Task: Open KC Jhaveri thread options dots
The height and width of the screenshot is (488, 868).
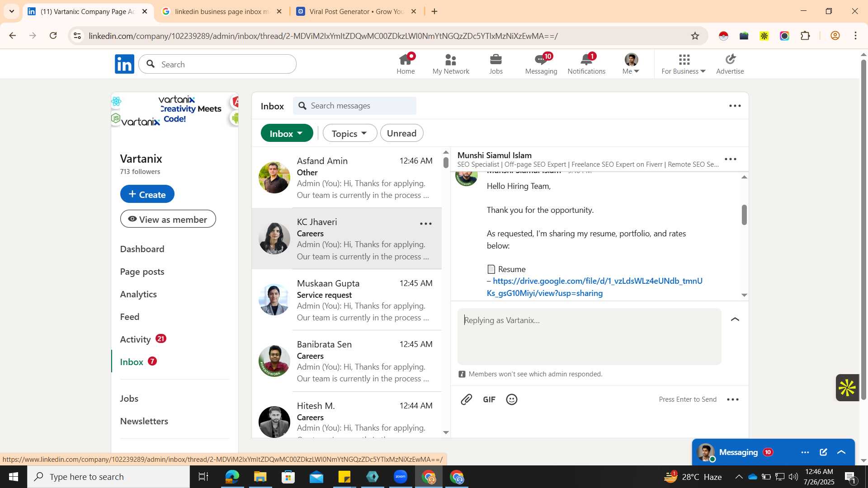Action: click(426, 224)
